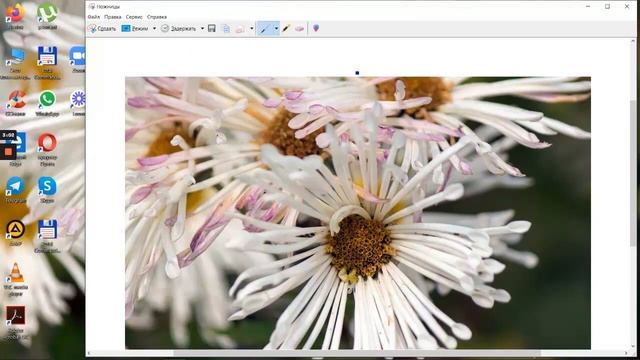
Task: Open the snip in Paint 3D
Action: (x=316, y=28)
